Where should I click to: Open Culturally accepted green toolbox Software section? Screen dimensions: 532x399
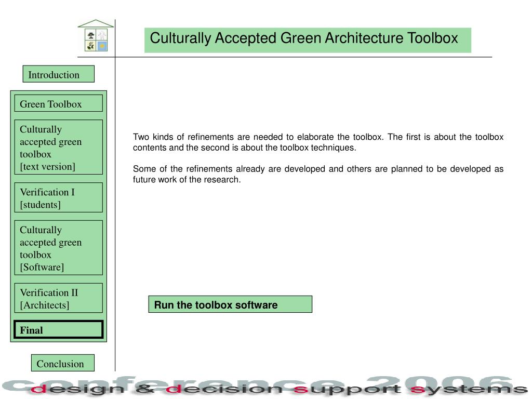coord(58,248)
